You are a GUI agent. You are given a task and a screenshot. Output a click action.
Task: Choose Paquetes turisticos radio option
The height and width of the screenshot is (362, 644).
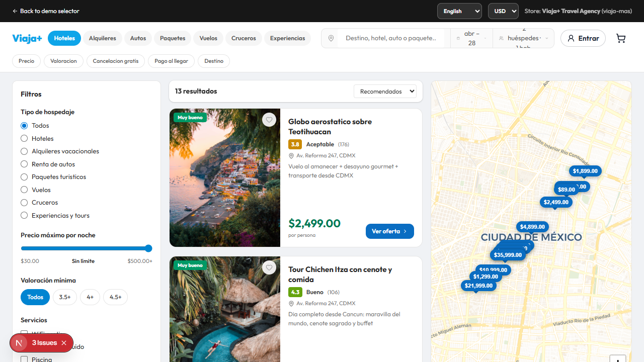(24, 177)
